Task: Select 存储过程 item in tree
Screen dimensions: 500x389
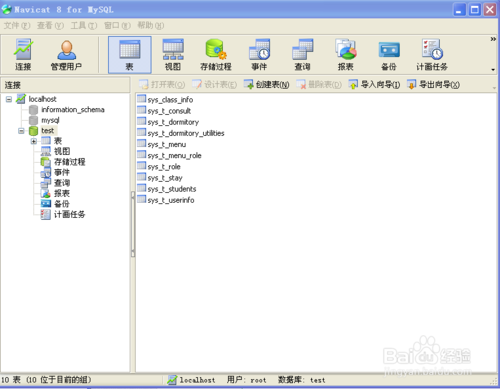Action: coord(70,162)
